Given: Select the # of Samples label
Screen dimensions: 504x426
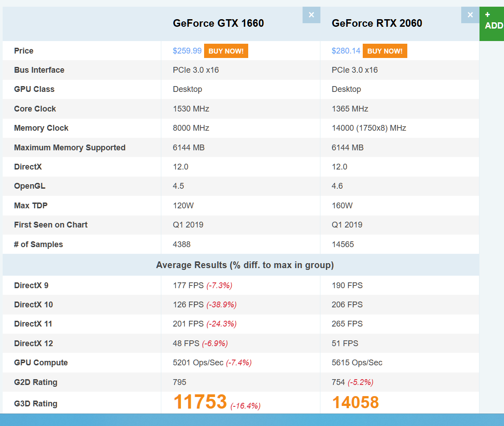Looking at the screenshot, I should pos(38,244).
